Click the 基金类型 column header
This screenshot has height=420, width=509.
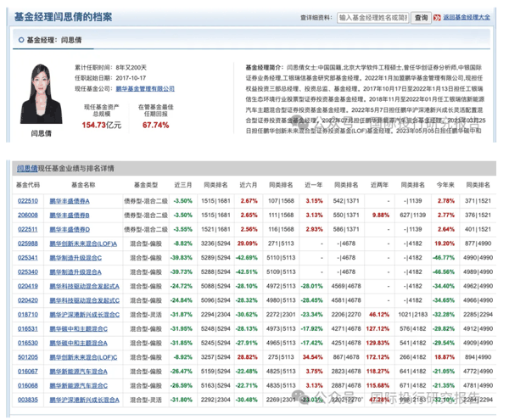pos(146,185)
